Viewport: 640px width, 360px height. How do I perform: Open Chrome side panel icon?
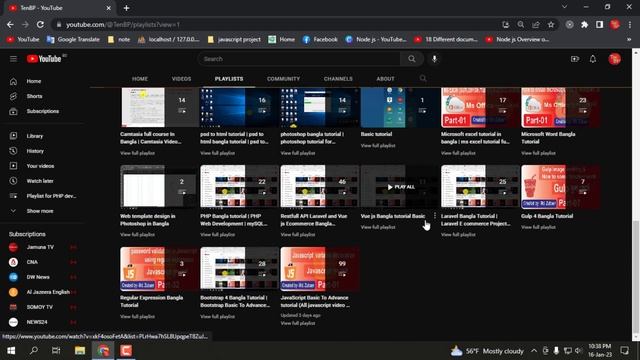tap(599, 25)
